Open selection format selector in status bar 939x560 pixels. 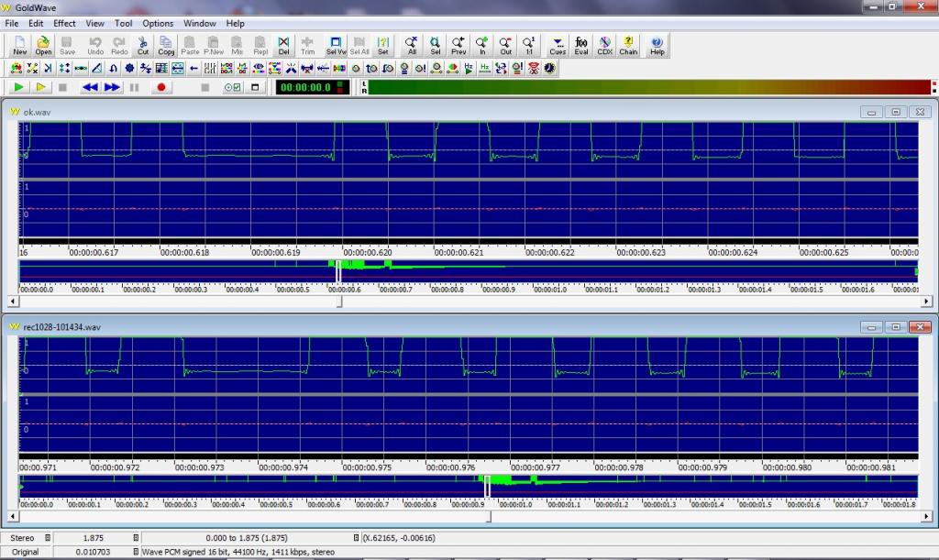[357, 538]
